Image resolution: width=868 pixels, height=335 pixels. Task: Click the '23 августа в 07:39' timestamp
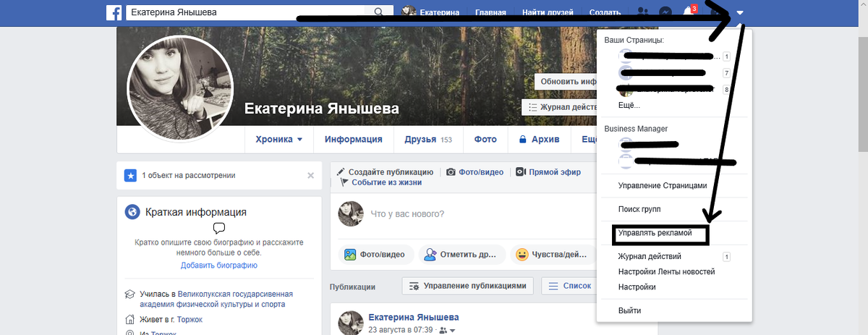pyautogui.click(x=400, y=331)
